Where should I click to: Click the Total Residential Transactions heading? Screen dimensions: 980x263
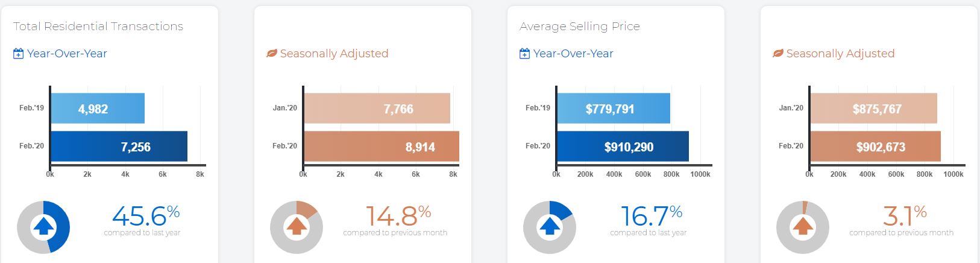click(x=98, y=27)
